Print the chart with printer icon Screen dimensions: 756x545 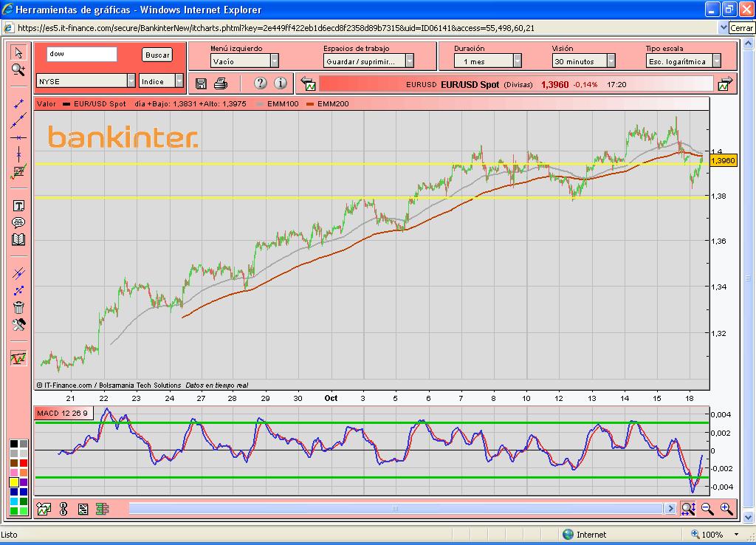220,83
